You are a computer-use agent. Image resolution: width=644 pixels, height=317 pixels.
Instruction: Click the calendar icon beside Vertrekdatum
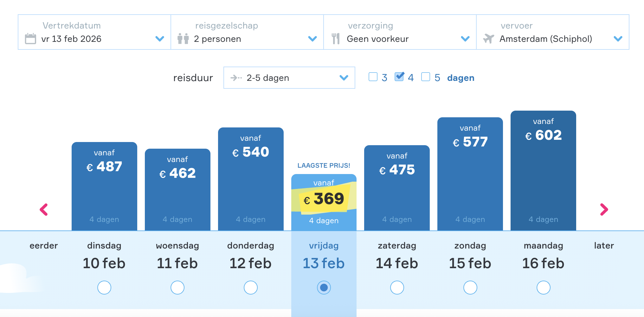pos(30,39)
